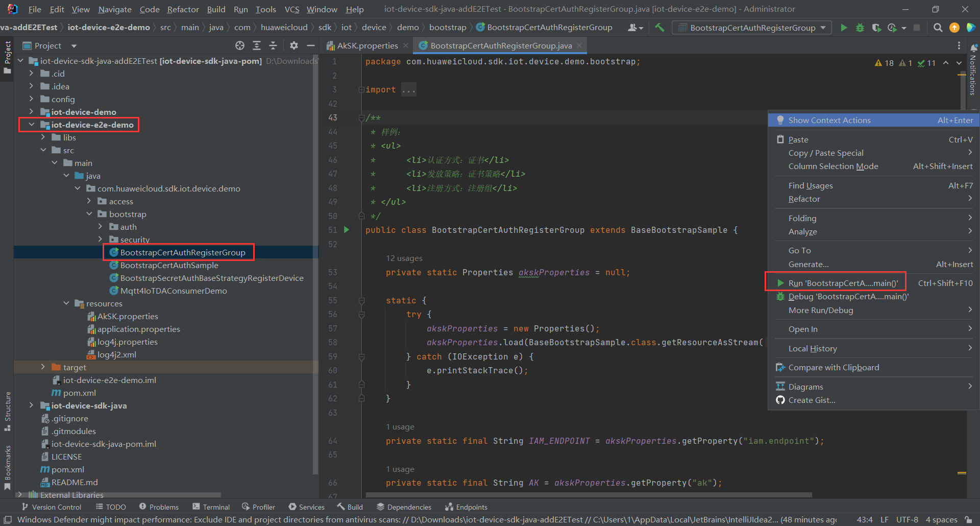
Task: Click the gray Stop button in toolbar
Action: [x=917, y=28]
